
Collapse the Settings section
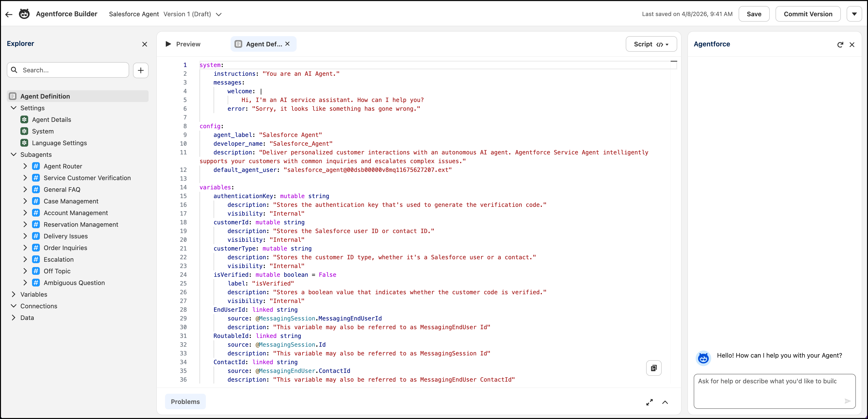[x=14, y=108]
